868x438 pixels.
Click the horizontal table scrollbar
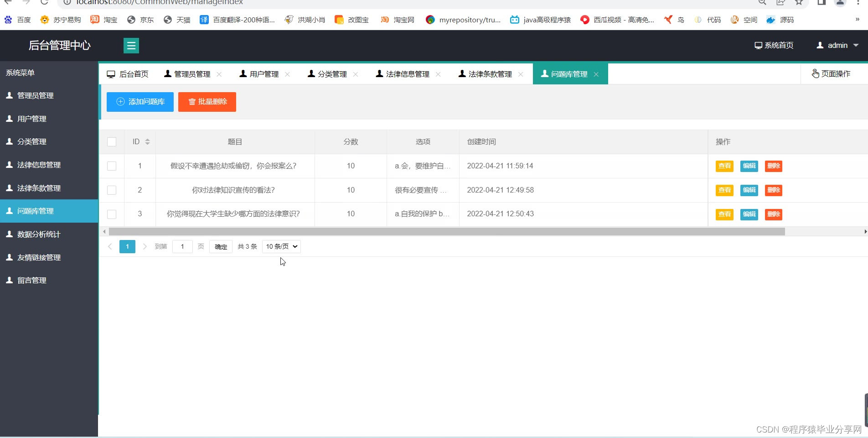pos(447,232)
